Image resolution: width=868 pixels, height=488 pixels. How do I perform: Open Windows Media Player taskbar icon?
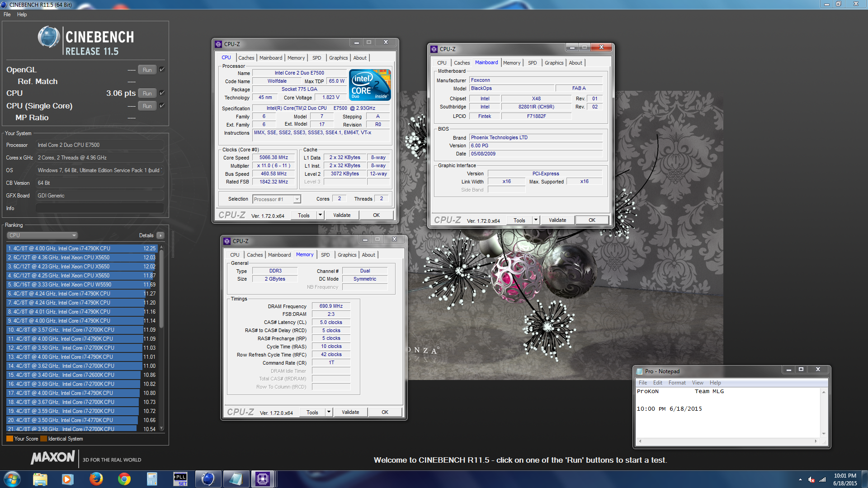click(68, 479)
